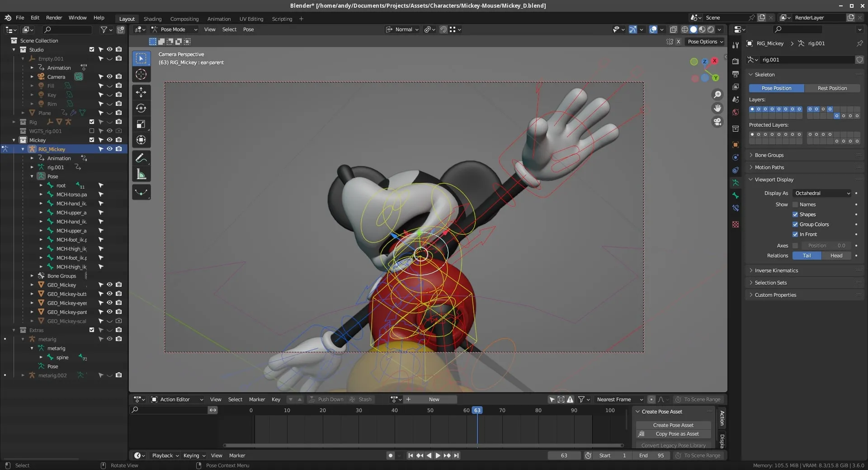Click the Blender logo menu

(8, 18)
